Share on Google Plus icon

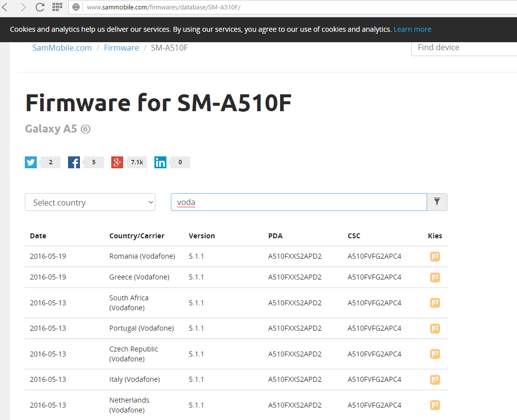tap(117, 162)
